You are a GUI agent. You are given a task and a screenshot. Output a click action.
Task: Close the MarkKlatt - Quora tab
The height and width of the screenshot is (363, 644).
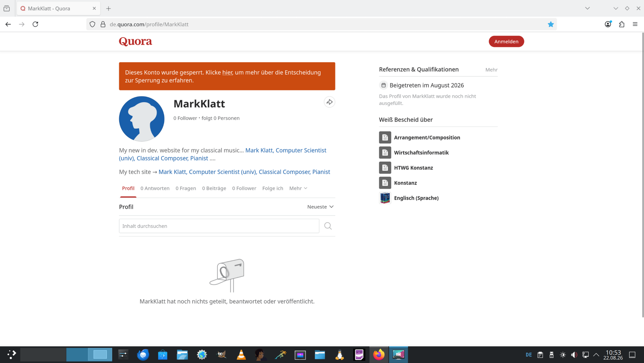click(94, 8)
